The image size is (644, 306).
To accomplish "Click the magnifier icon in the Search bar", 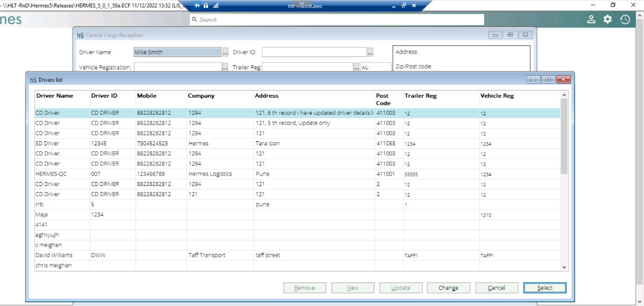I will click(x=193, y=19).
